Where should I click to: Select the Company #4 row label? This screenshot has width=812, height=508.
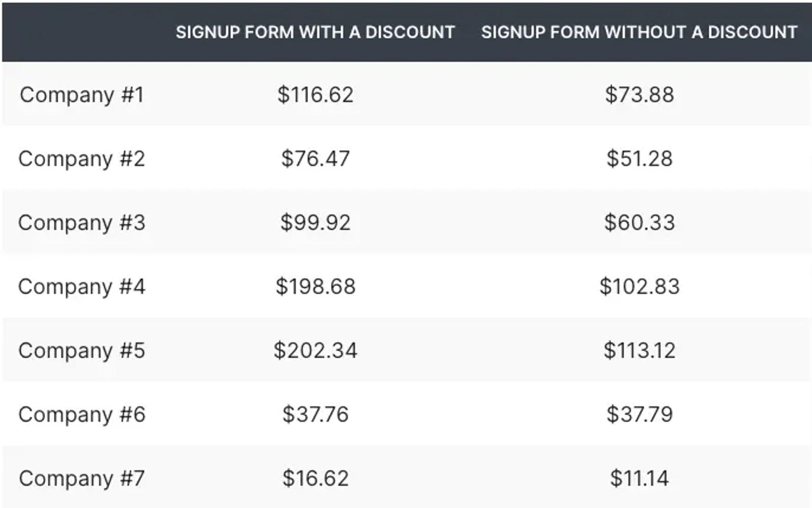(x=82, y=287)
